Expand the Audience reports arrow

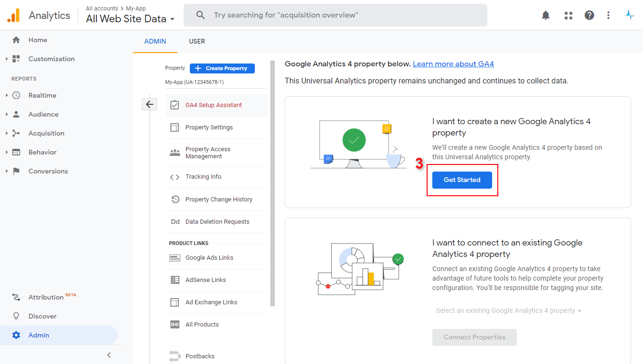pos(7,114)
